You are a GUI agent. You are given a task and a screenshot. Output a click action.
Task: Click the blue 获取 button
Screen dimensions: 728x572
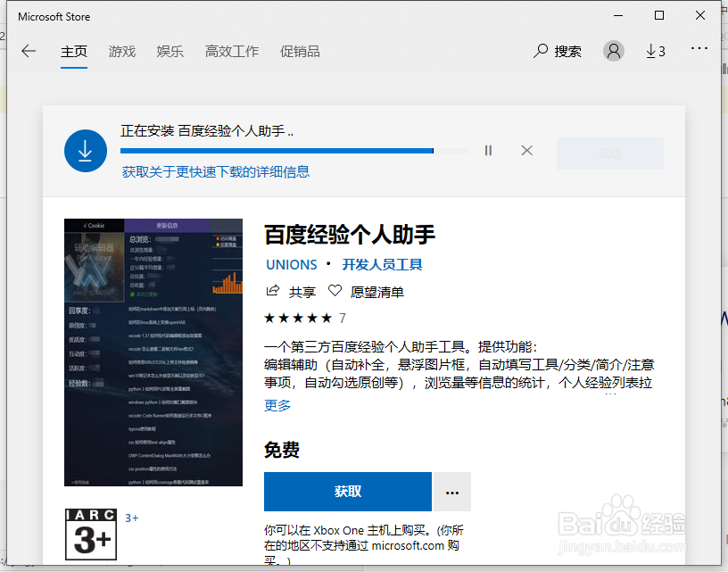pos(348,492)
